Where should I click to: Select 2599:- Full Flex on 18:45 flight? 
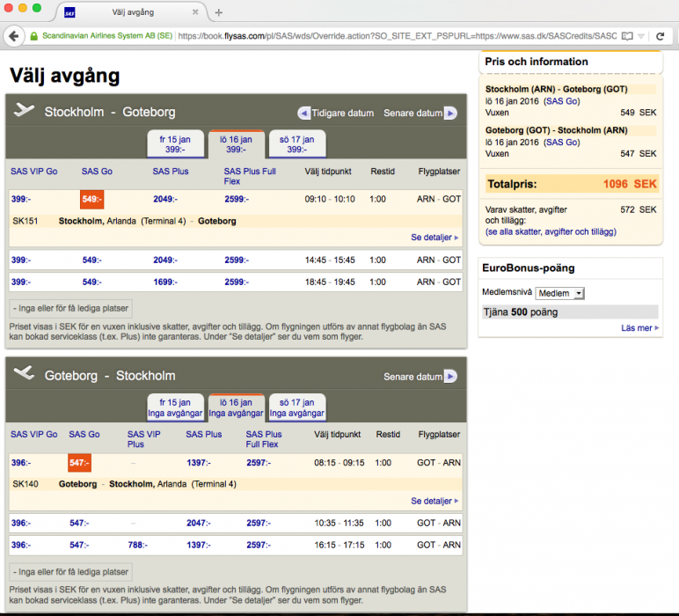click(x=237, y=282)
